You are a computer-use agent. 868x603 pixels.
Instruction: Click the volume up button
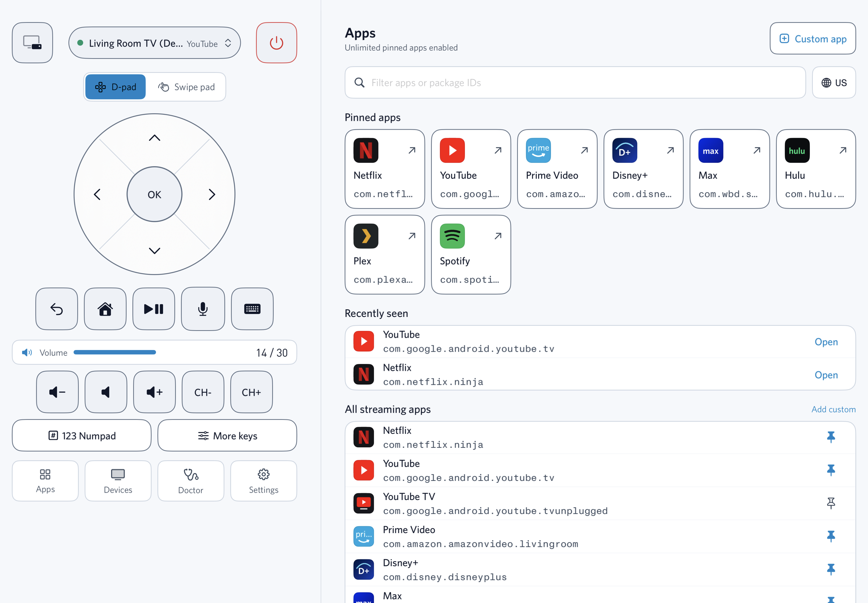[154, 392]
